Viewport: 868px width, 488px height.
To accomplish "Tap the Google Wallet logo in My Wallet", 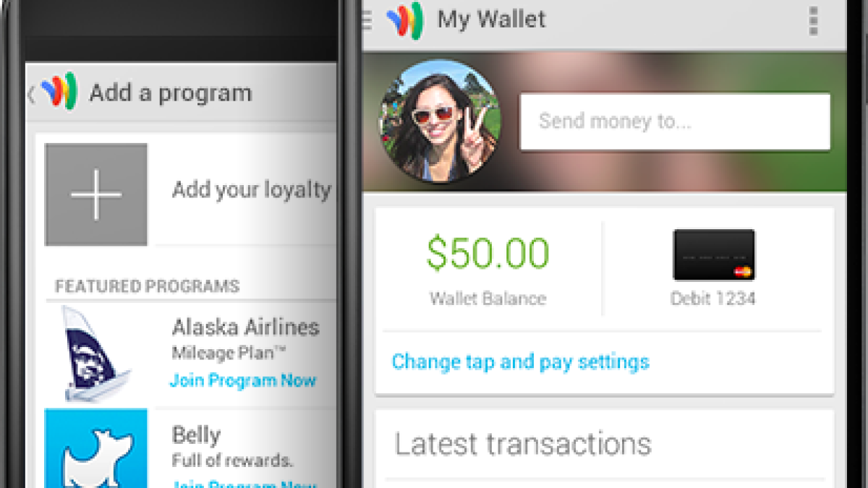I will [x=404, y=20].
